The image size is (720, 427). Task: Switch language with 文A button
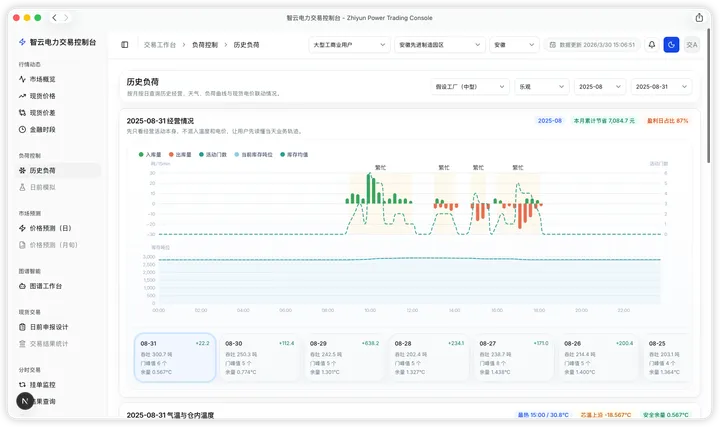coord(692,45)
